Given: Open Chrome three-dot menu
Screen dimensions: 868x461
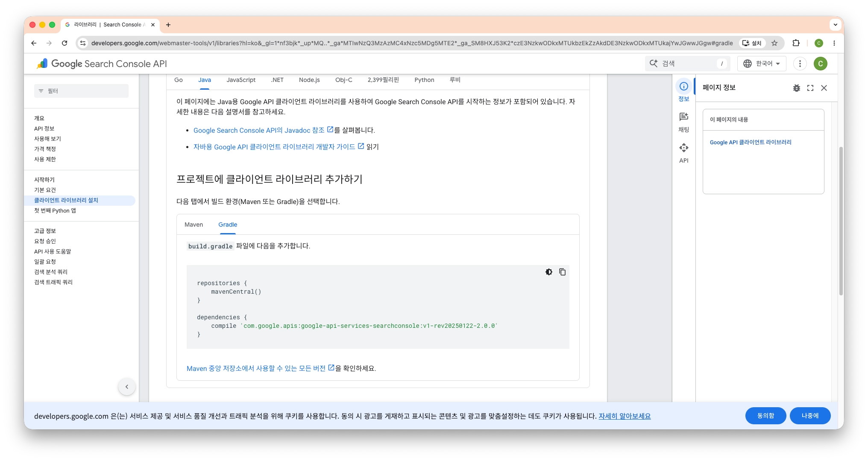Looking at the screenshot, I should 834,43.
